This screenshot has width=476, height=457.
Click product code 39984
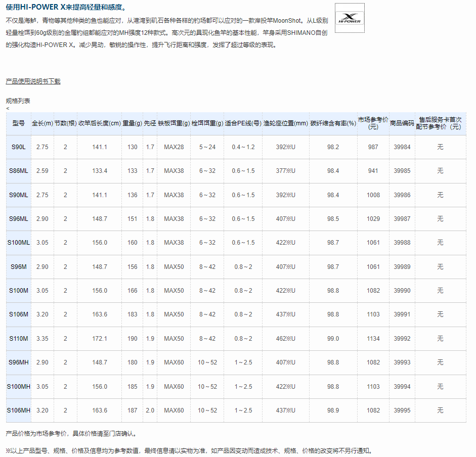pos(402,147)
